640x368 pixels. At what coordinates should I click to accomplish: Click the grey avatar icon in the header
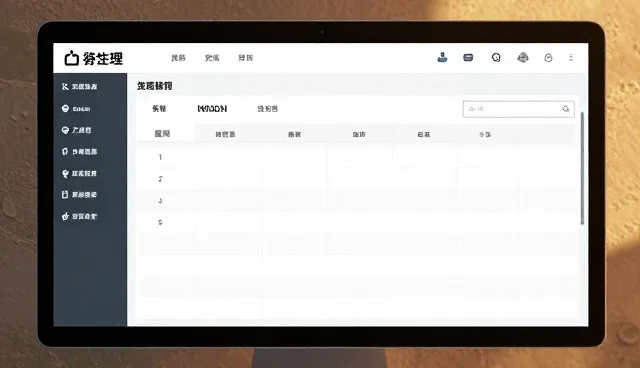(523, 58)
